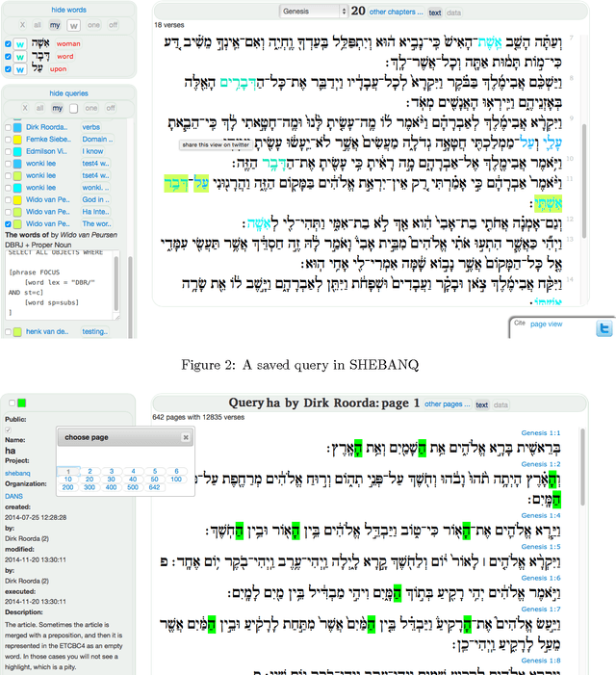Open the default 'W' color box in words panel
The width and height of the screenshot is (616, 675).
(x=74, y=25)
